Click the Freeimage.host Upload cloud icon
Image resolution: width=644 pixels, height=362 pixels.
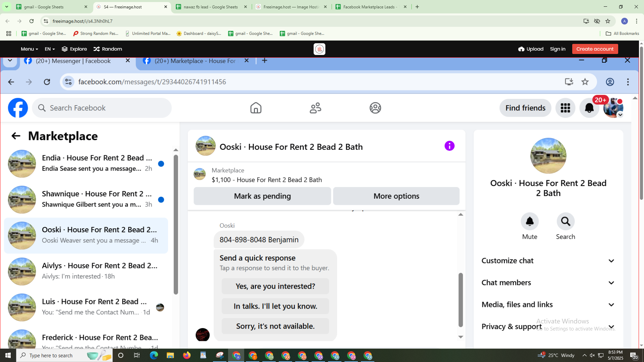521,49
